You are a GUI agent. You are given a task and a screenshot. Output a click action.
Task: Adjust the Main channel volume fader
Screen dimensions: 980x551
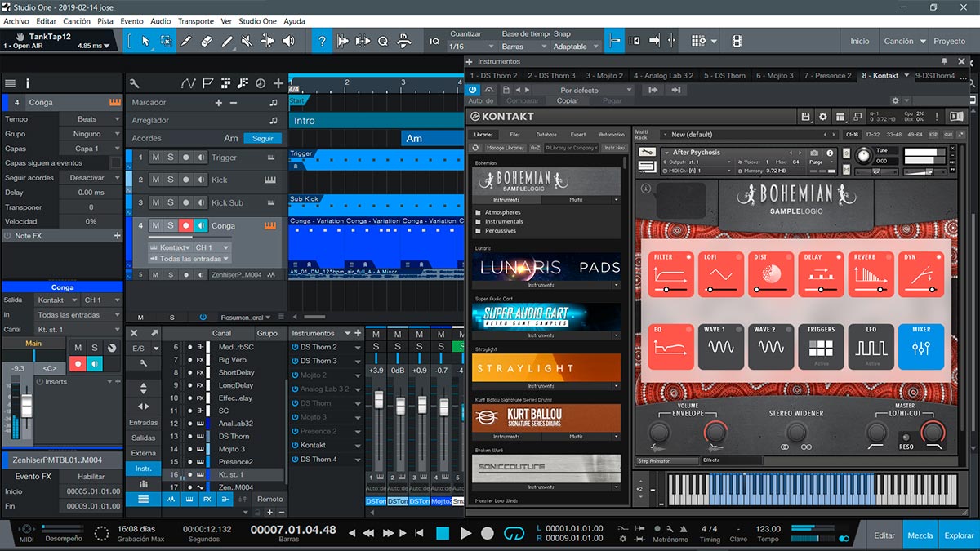click(x=27, y=406)
